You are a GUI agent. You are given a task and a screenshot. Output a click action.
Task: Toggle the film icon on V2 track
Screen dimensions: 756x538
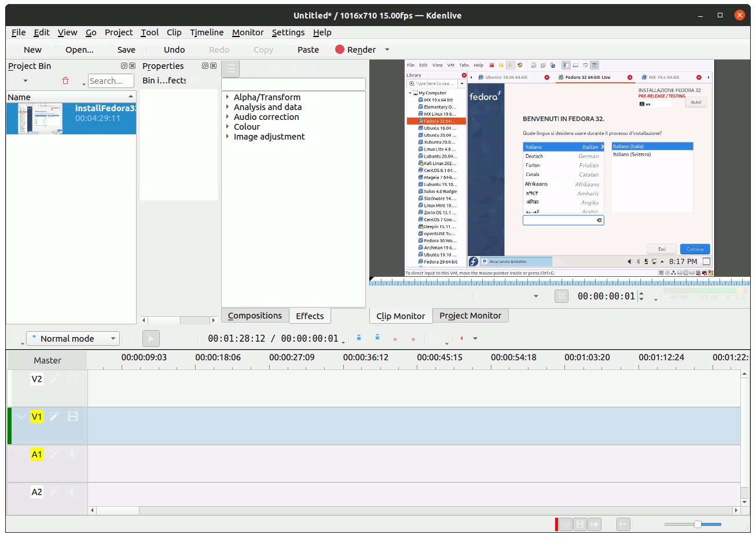73,379
